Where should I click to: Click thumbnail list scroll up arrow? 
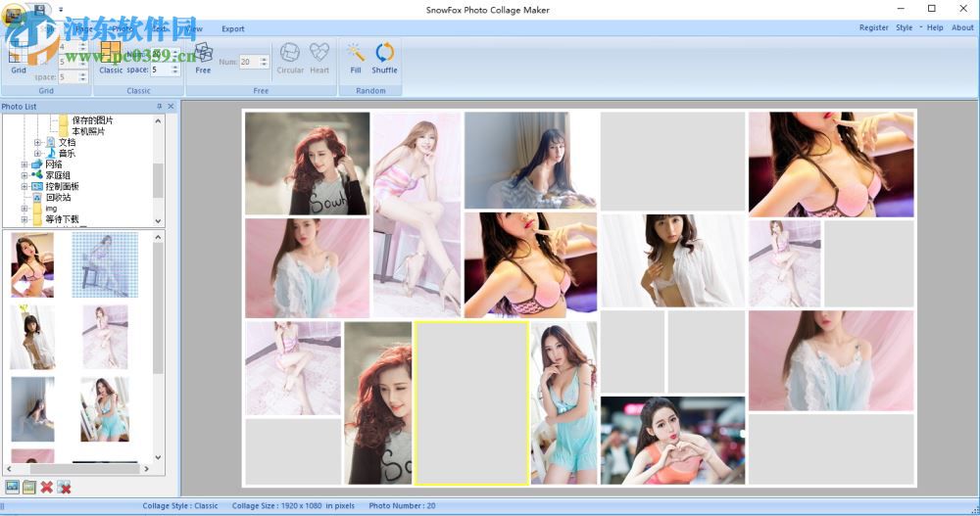(x=158, y=237)
